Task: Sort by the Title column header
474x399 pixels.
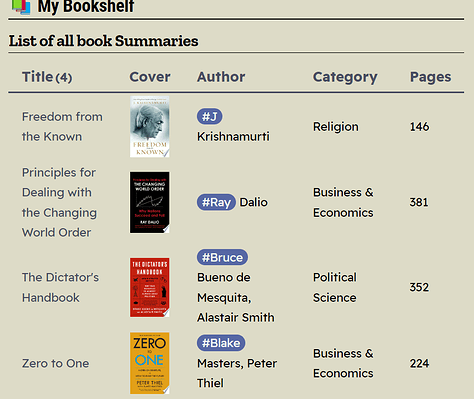Action: [47, 77]
